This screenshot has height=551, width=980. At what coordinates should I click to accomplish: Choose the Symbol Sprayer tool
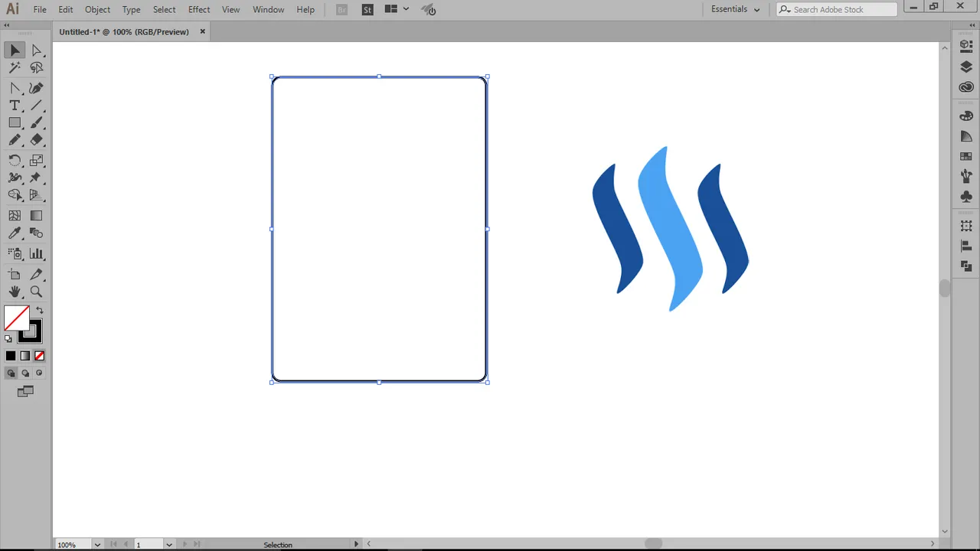click(x=15, y=253)
